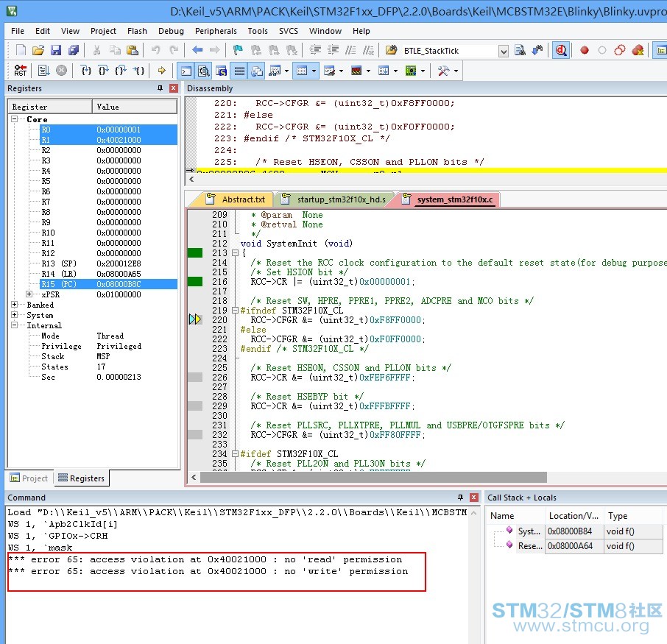Expand the xPSR register

(x=29, y=294)
